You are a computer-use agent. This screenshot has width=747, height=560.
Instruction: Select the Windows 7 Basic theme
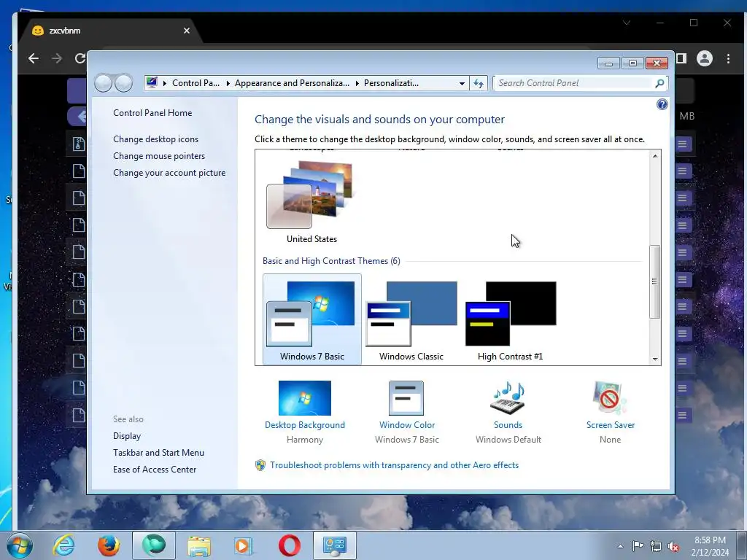click(x=311, y=319)
